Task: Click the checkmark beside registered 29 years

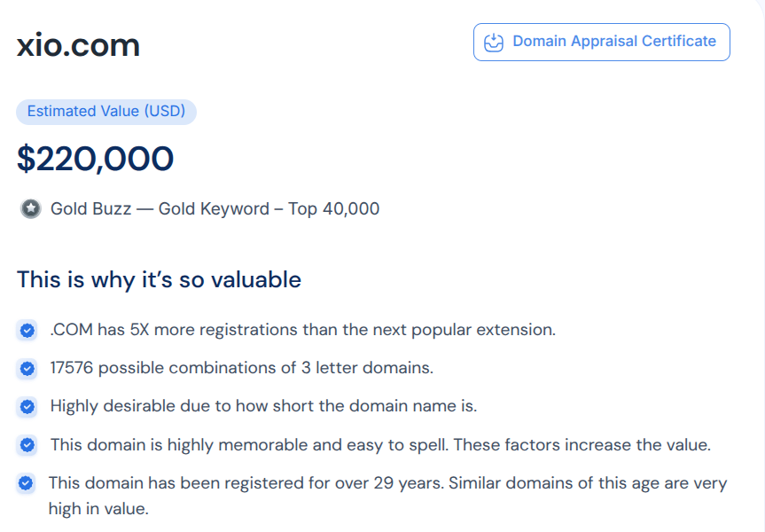Action: 27,484
